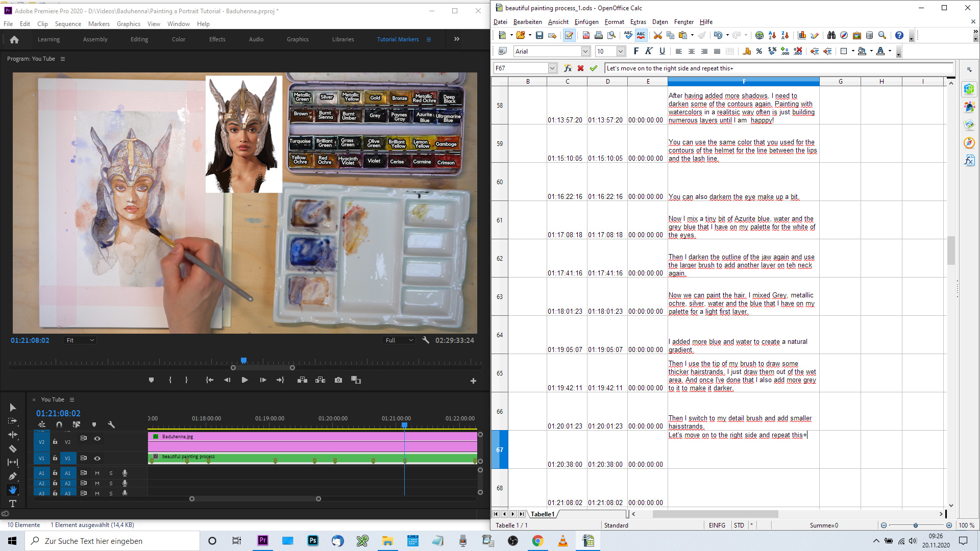Mute audio track A1
The height and width of the screenshot is (551, 980).
point(97,473)
